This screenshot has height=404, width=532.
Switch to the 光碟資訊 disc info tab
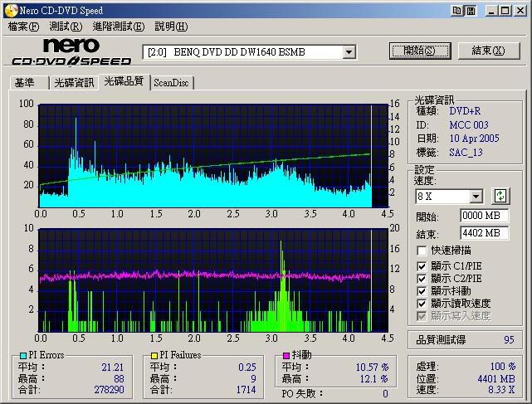(x=74, y=83)
